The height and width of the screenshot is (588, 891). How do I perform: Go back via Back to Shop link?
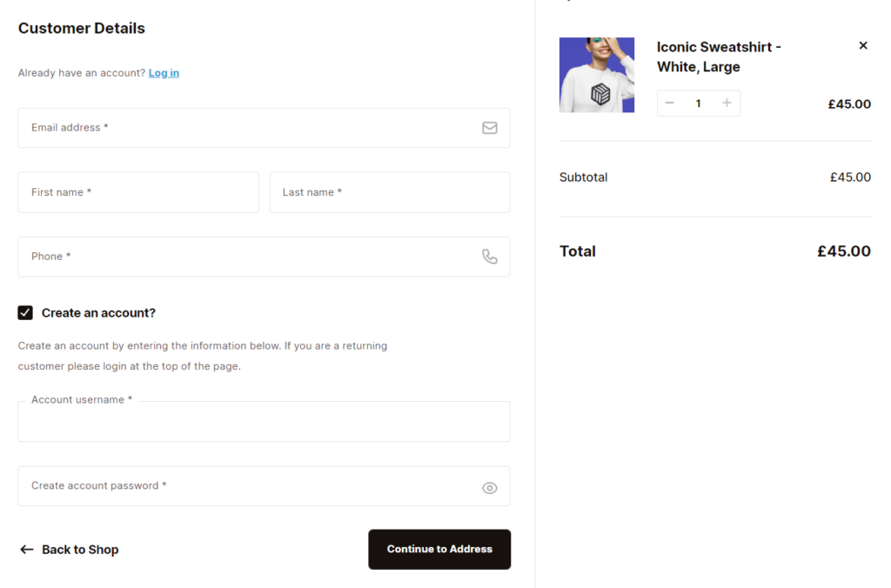pos(80,550)
